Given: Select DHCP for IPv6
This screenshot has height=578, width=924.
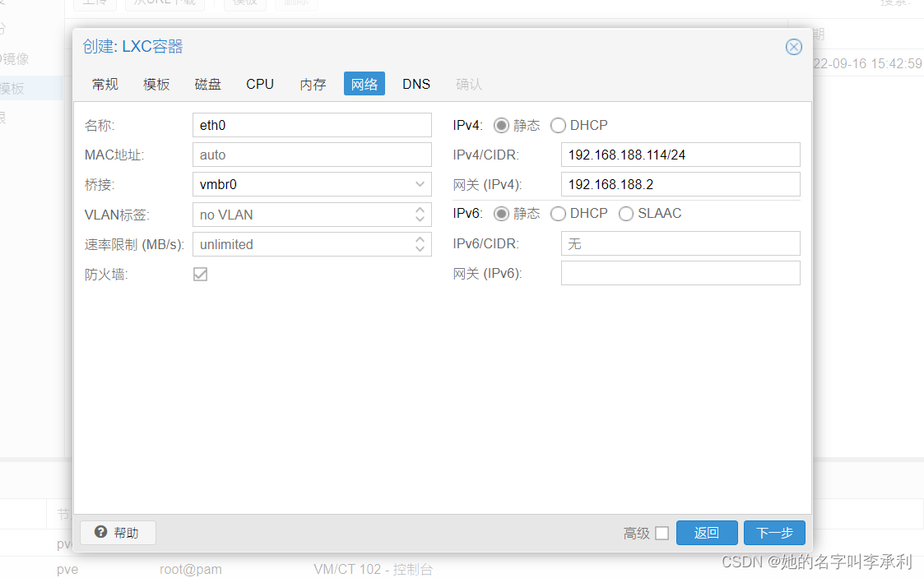Looking at the screenshot, I should tap(557, 214).
